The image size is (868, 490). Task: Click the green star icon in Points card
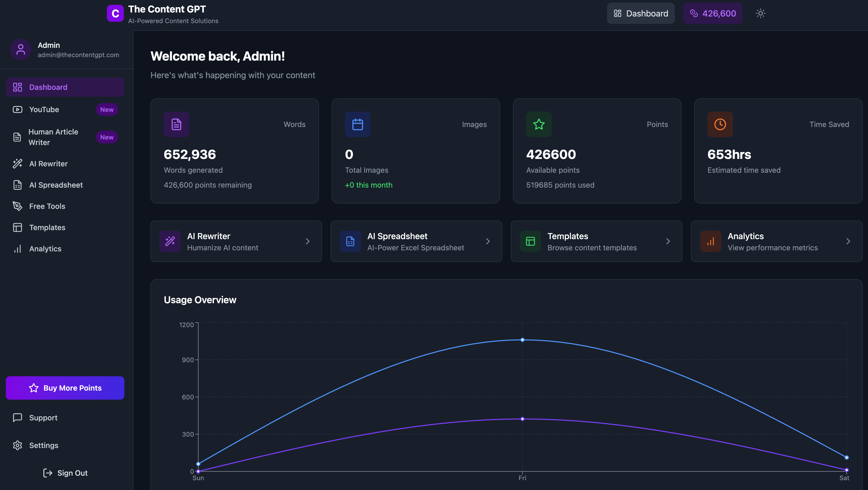539,124
